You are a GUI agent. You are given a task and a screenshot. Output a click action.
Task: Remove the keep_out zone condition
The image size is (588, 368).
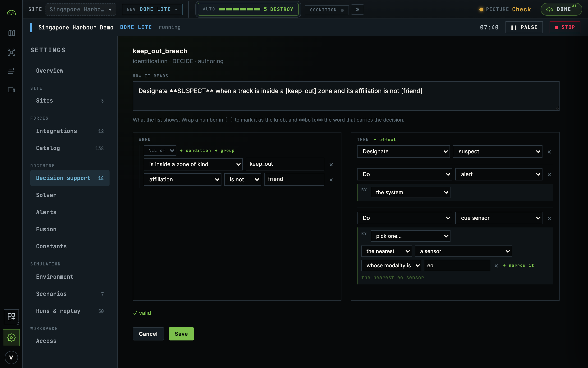click(x=331, y=165)
